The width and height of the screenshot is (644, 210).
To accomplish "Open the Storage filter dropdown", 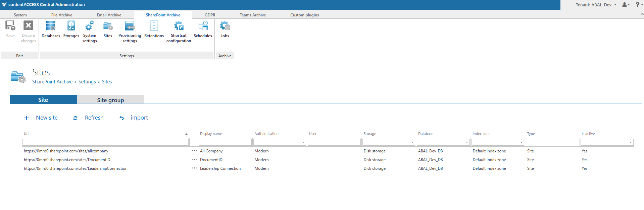I will [x=412, y=142].
